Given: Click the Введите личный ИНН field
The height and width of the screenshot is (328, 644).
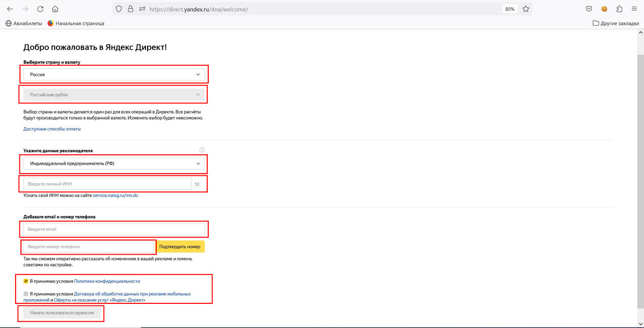Looking at the screenshot, I should [107, 184].
